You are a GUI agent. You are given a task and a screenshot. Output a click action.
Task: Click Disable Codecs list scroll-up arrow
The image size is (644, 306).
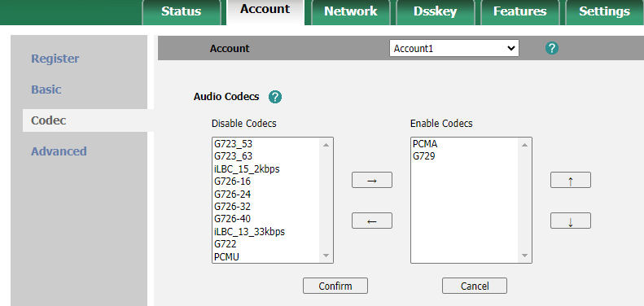(326, 145)
